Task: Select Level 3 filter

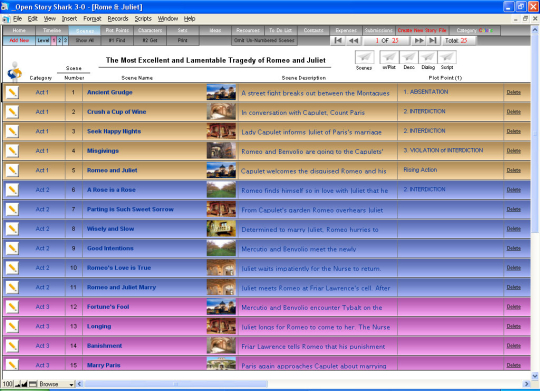Action: coord(65,41)
